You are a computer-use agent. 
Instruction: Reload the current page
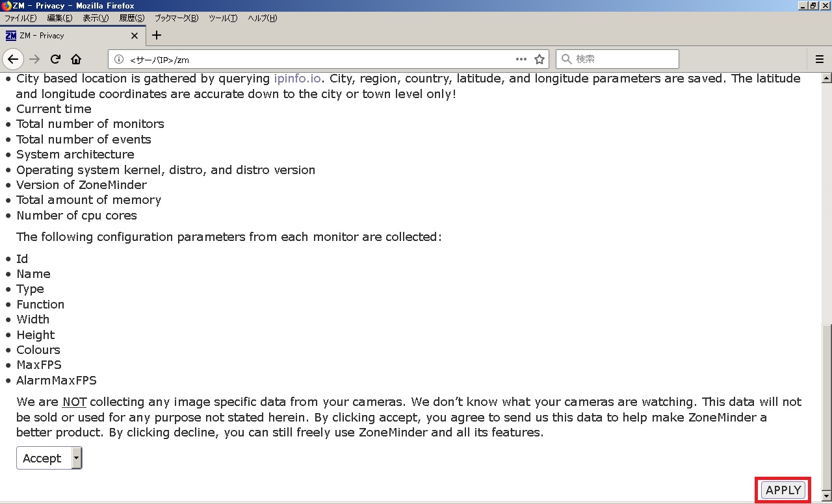tap(56, 59)
